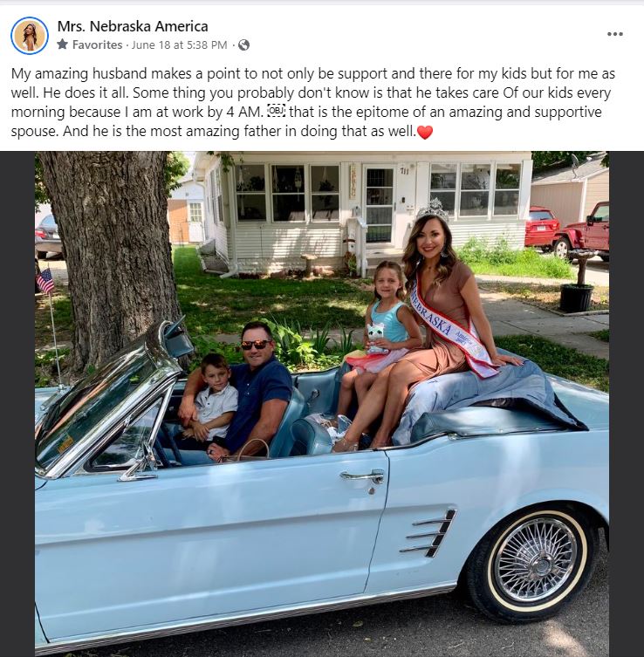Click the house front door numbered 711
The image size is (644, 657).
[380, 205]
